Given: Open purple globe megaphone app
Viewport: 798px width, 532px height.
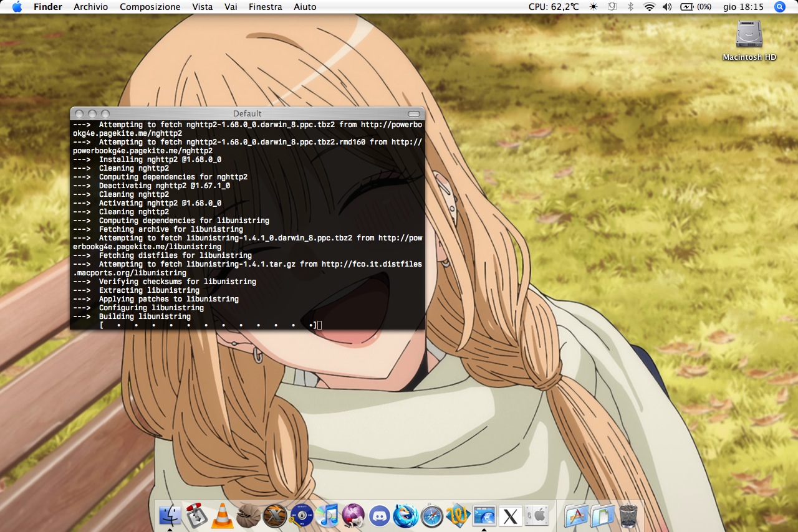Looking at the screenshot, I should point(353,516).
